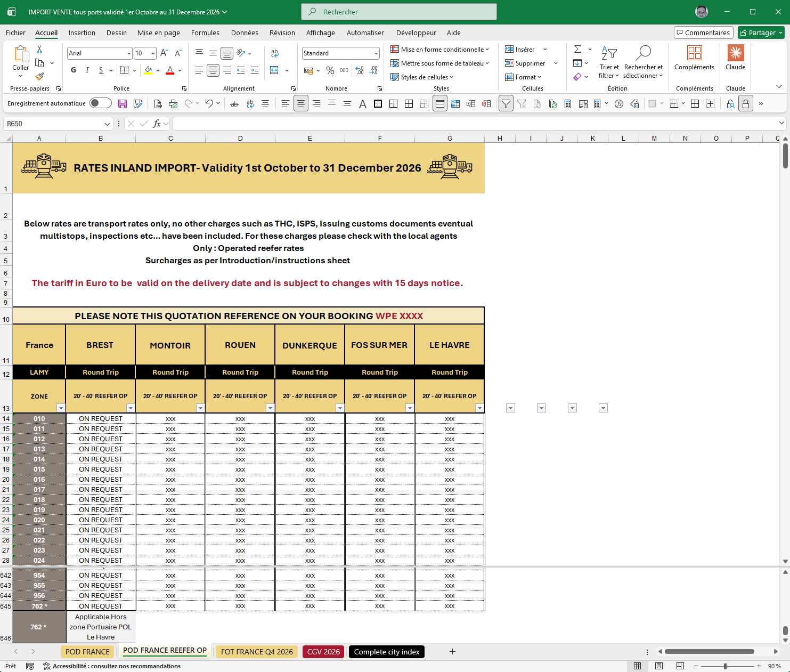This screenshot has height=672, width=790.
Task: Click the Partager share button
Action: tap(761, 33)
